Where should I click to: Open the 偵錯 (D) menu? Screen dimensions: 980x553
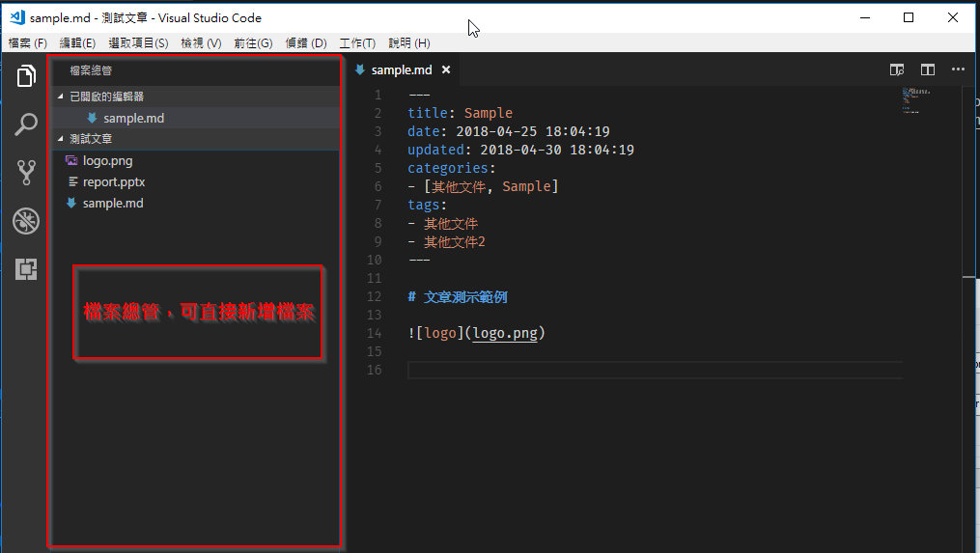[306, 43]
